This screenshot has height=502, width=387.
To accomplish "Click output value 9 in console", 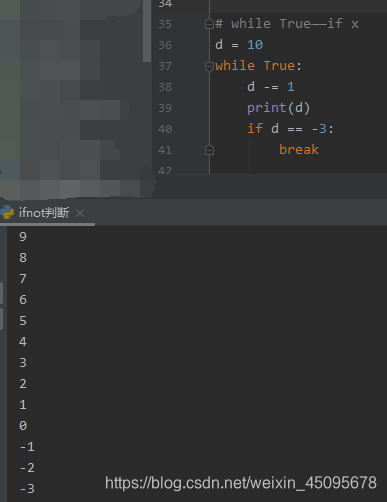I will tap(23, 237).
